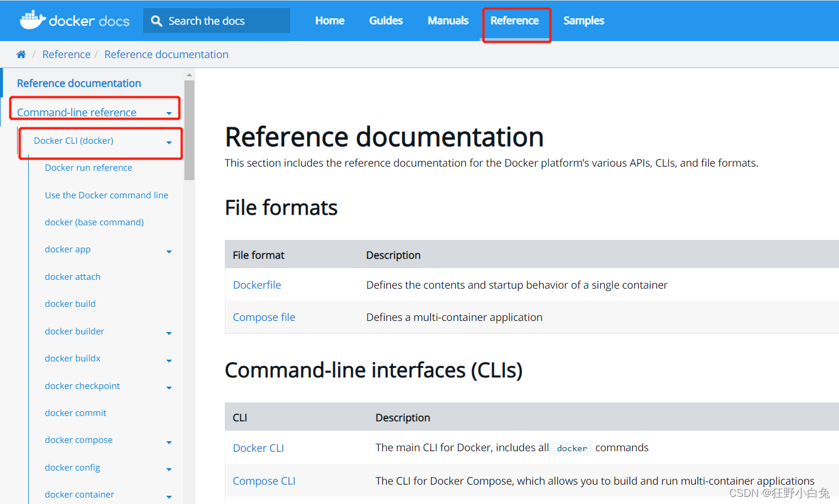Focus the Search the docs field

[x=217, y=21]
